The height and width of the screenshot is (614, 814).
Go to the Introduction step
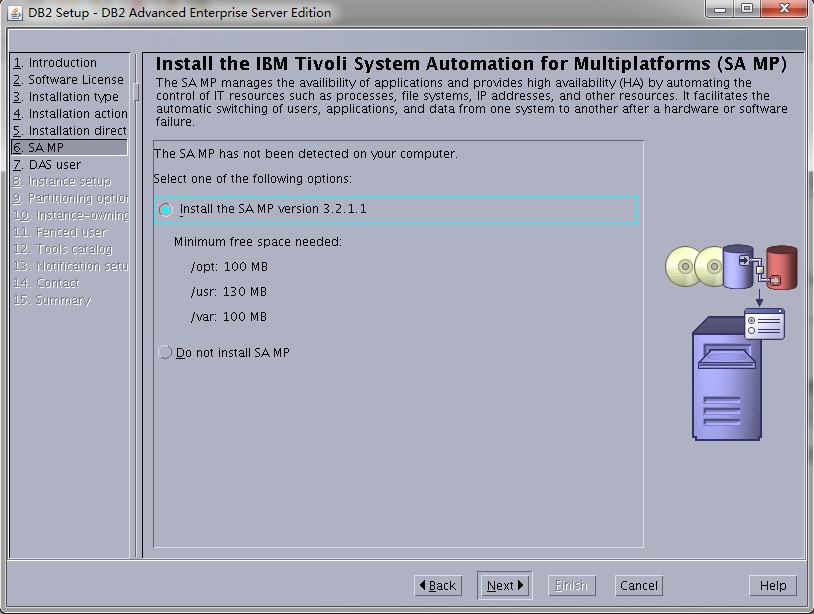tap(62, 63)
